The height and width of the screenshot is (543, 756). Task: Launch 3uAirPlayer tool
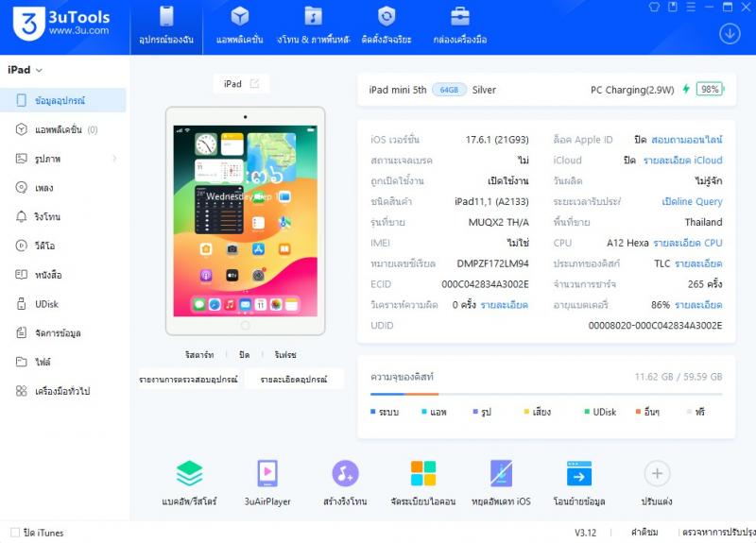[x=267, y=483]
